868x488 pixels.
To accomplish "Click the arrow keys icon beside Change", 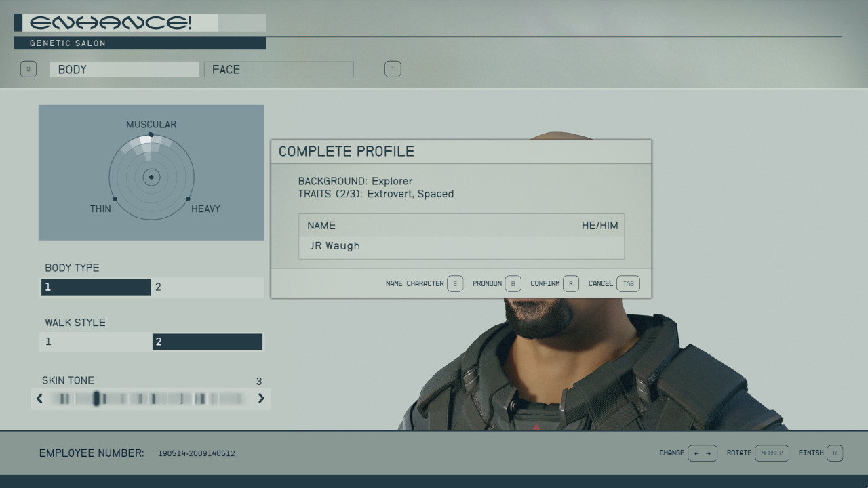I will coord(703,453).
